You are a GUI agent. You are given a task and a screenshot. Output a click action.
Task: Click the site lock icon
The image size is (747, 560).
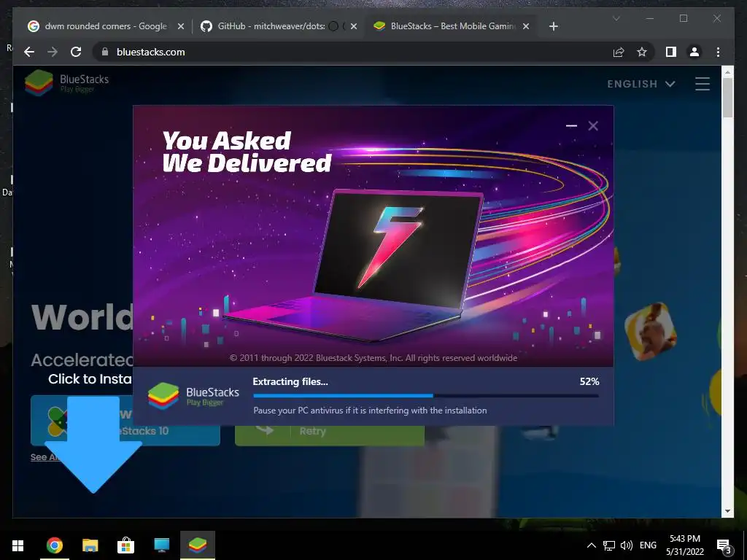tap(105, 52)
